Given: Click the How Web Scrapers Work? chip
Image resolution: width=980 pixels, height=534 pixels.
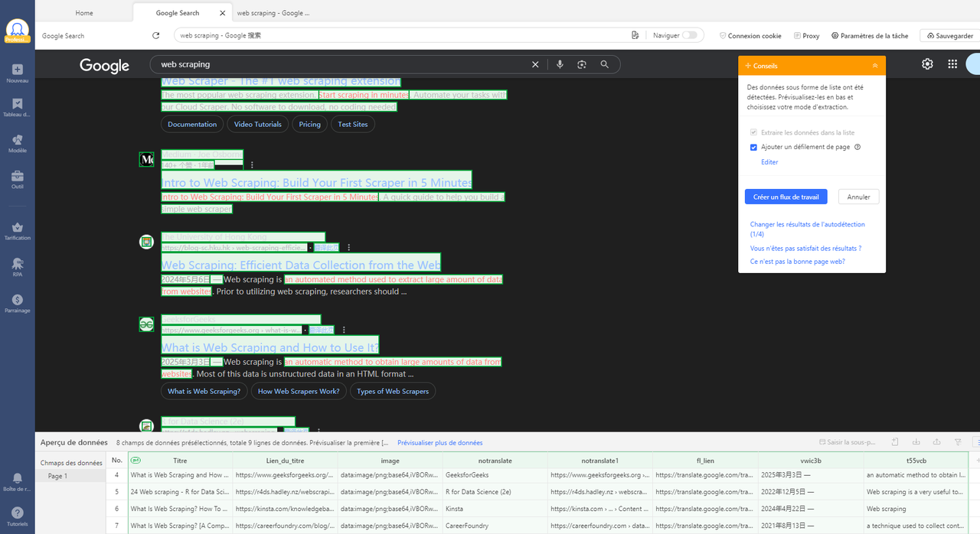Looking at the screenshot, I should click(299, 391).
